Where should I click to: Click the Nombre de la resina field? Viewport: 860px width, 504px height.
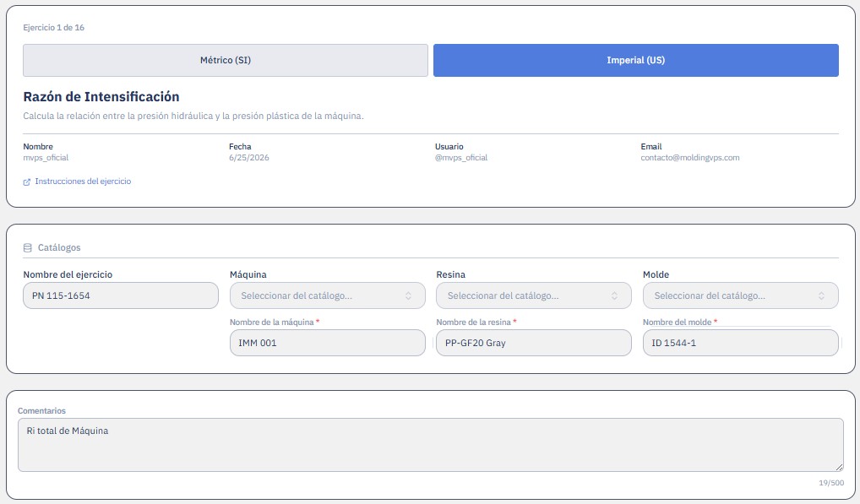(534, 343)
